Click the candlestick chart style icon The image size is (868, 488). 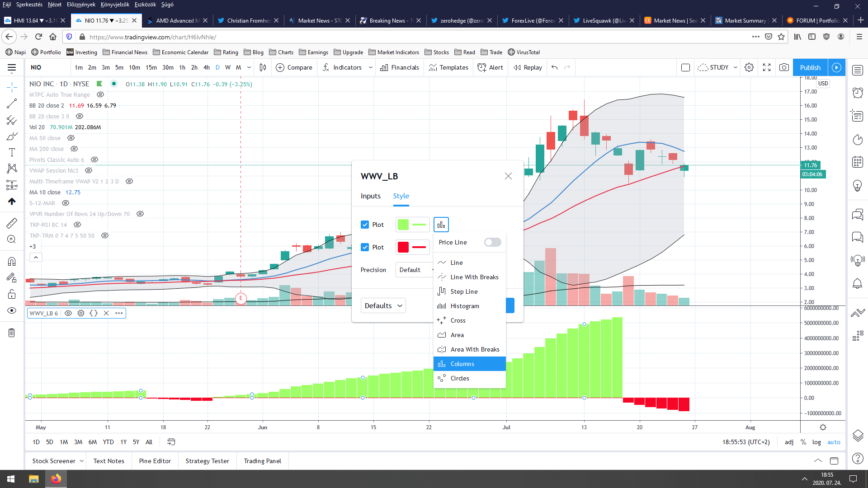pyautogui.click(x=263, y=67)
